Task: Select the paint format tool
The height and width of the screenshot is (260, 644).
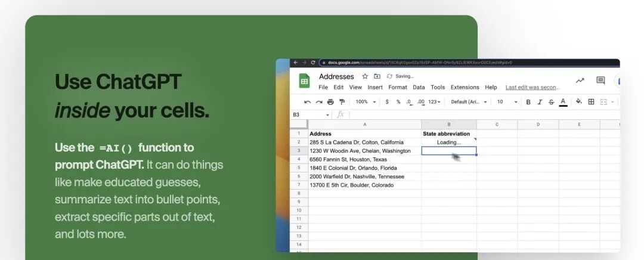Action: (342, 102)
